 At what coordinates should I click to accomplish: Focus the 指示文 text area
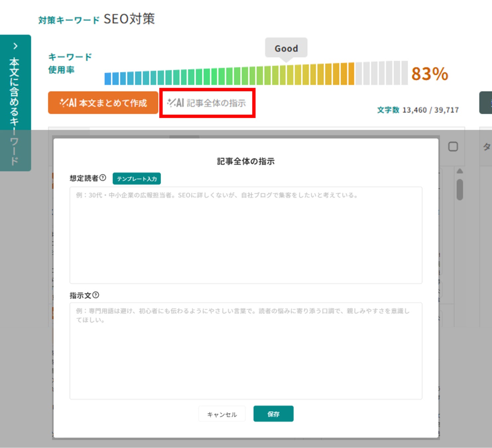tap(246, 351)
